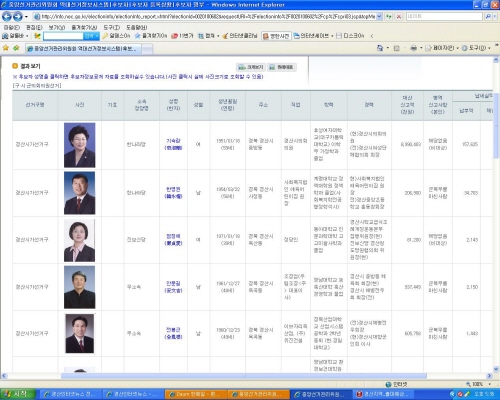The image size is (500, 400).
Task: Switch to the first 경산인터넷뉴스 taskbar window
Action: 71,394
